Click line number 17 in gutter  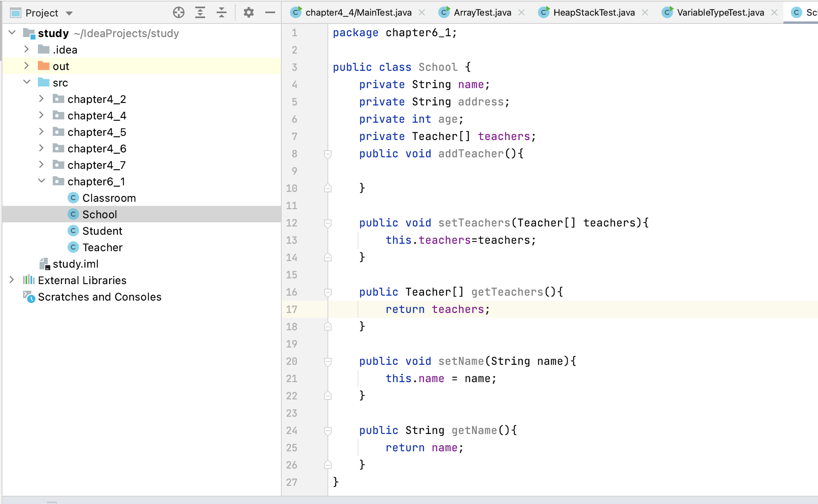pyautogui.click(x=292, y=309)
